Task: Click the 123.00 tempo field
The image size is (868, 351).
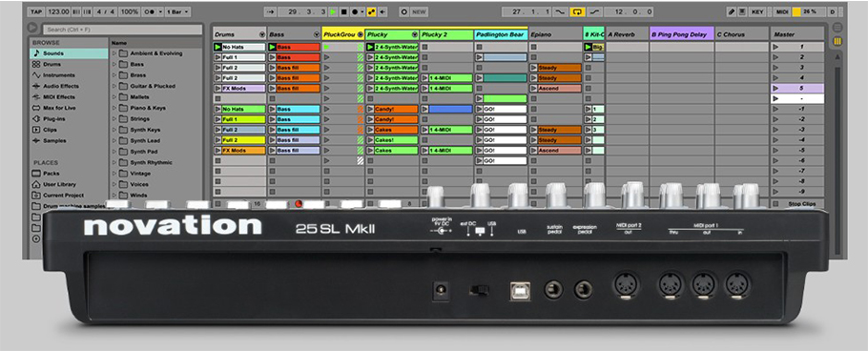Action: coord(58,11)
